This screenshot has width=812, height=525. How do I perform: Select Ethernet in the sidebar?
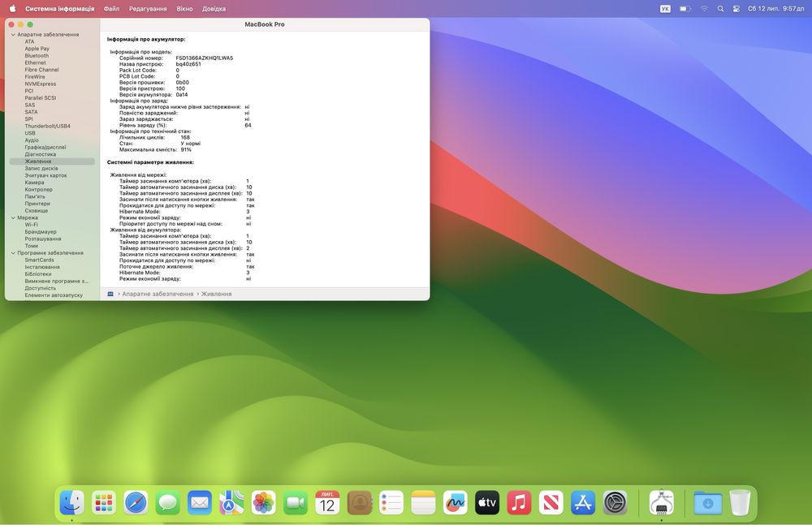tap(35, 62)
